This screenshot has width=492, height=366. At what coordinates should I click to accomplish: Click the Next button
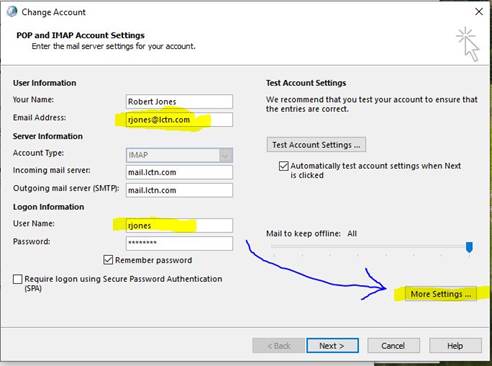click(332, 346)
